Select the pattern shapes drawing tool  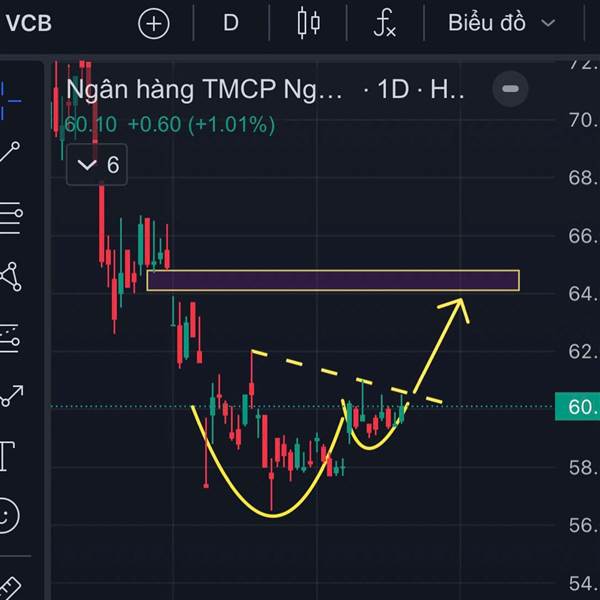pos(11,277)
